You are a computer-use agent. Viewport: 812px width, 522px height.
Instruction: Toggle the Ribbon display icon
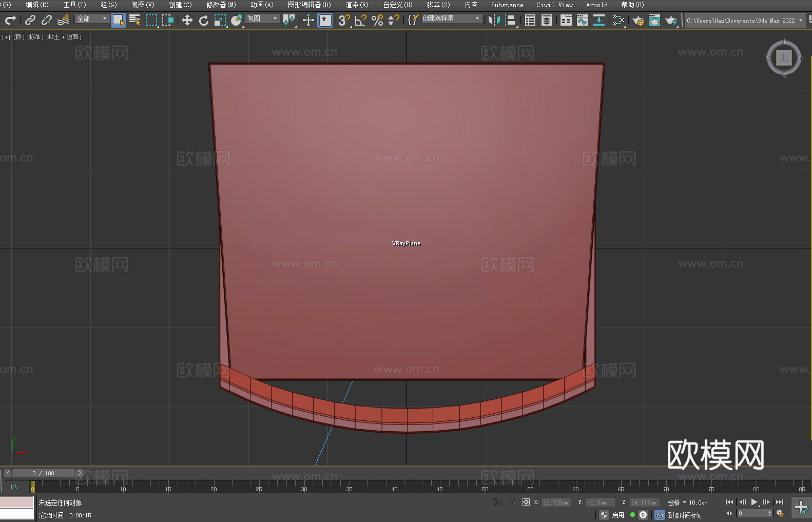coord(566,20)
